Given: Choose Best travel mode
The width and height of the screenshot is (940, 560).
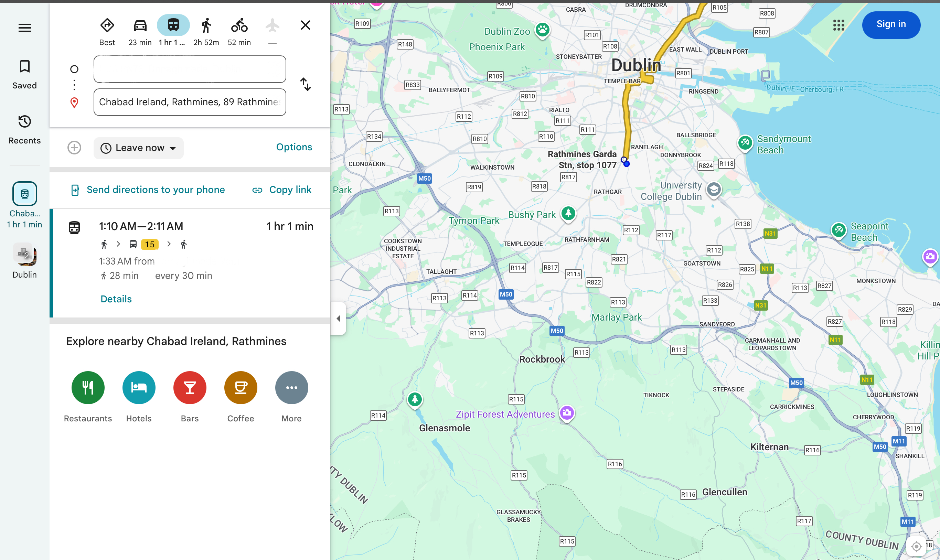Looking at the screenshot, I should 107,32.
